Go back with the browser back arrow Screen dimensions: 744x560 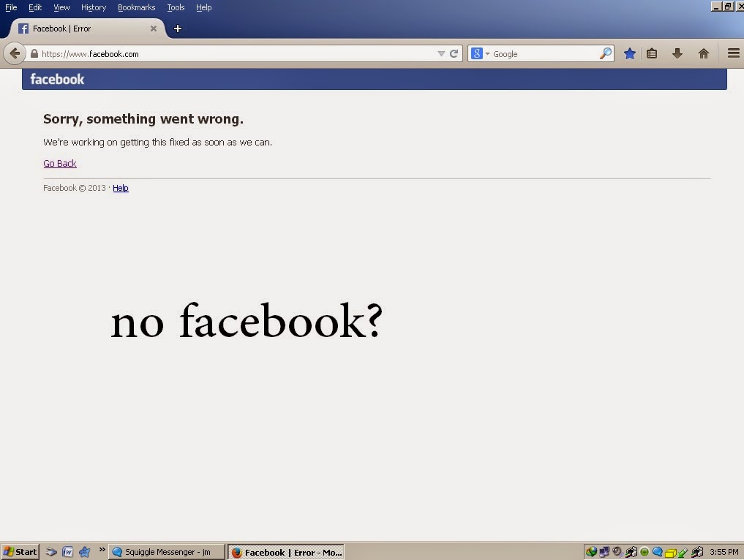tap(15, 53)
